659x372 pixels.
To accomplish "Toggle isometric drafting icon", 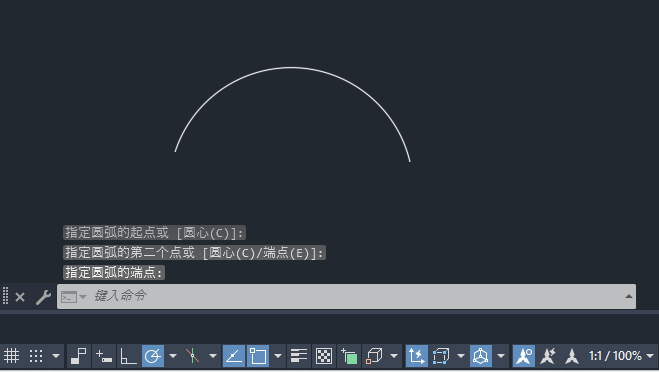I will point(192,356).
